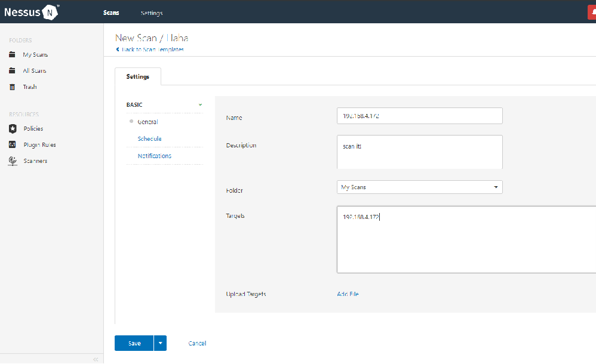Click the Nessus logo

[31, 12]
